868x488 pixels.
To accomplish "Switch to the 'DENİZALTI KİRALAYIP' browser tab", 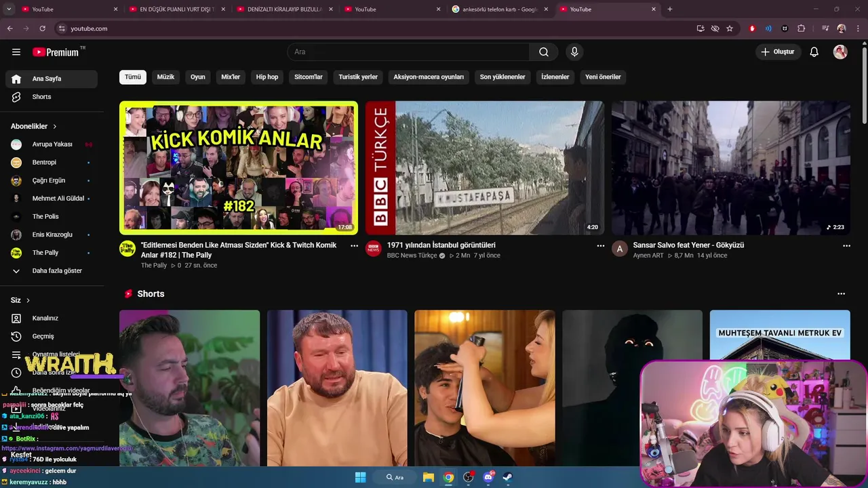I will 284,9.
